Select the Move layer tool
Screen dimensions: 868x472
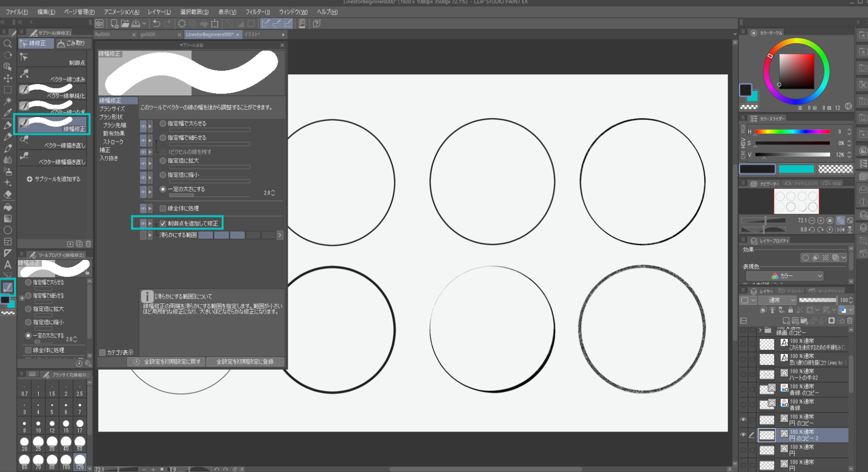pyautogui.click(x=8, y=78)
